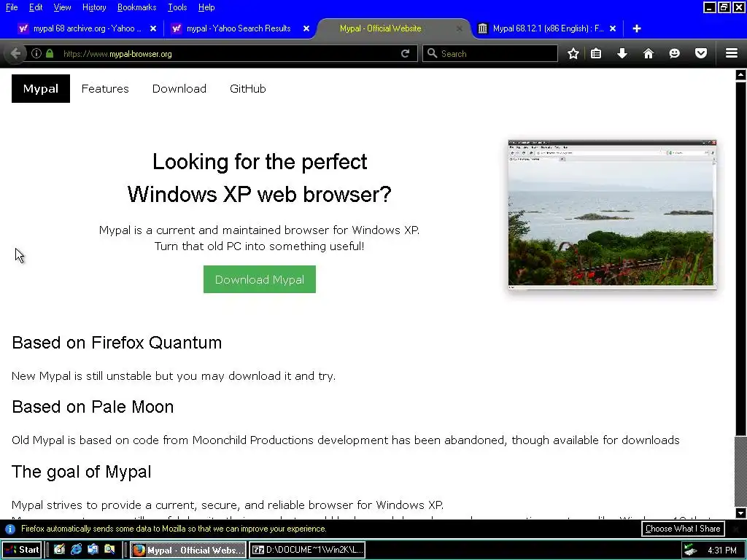Open the Edit menu
The width and height of the screenshot is (747, 560).
[36, 7]
